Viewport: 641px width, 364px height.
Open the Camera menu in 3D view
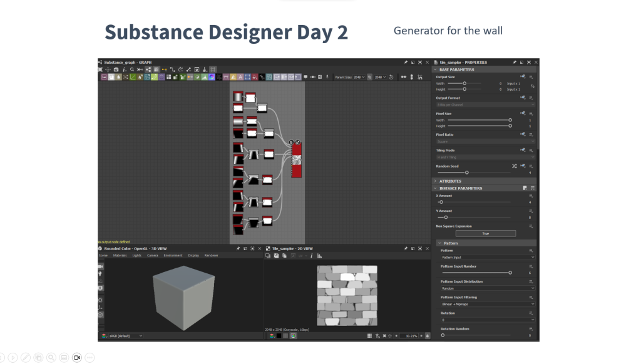click(153, 255)
